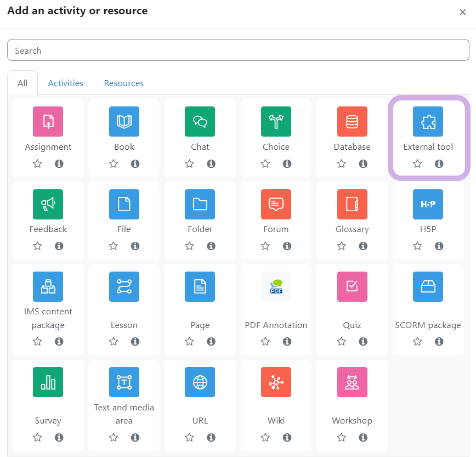Image resolution: width=476 pixels, height=457 pixels.
Task: Add a Forum activity
Action: coord(276,204)
